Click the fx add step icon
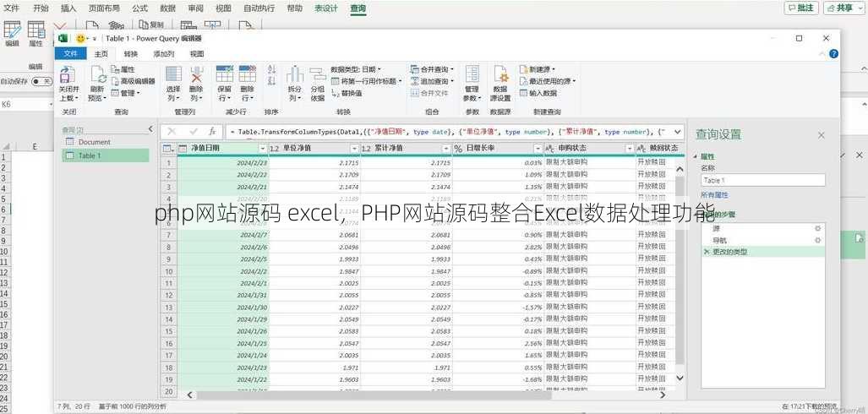This screenshot has width=868, height=414. pos(213,132)
